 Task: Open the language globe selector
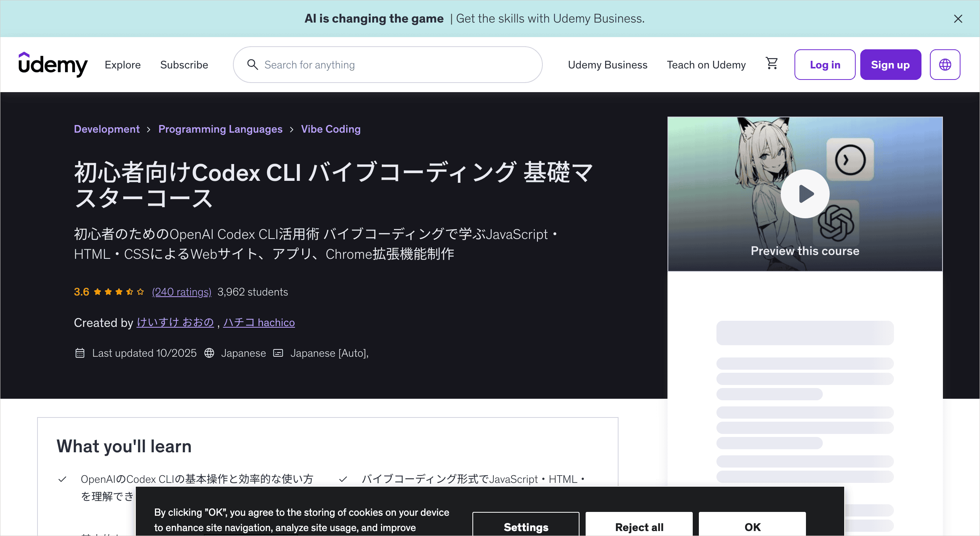pyautogui.click(x=945, y=65)
